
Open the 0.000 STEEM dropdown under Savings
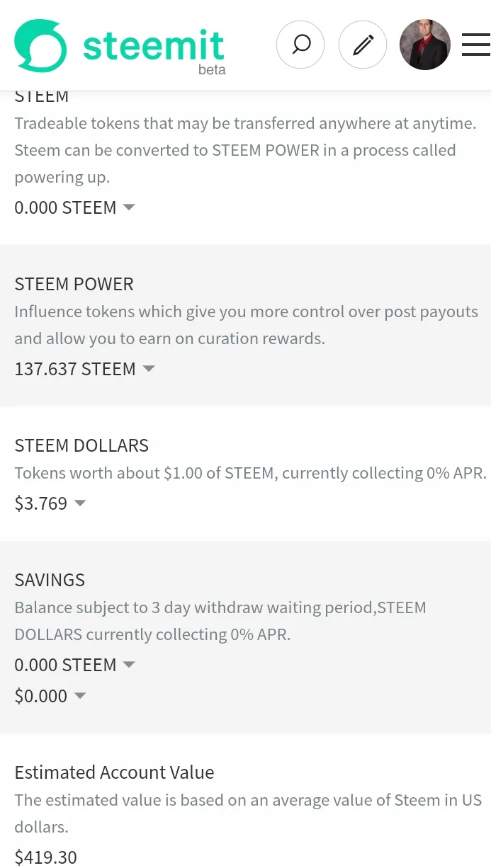point(74,665)
